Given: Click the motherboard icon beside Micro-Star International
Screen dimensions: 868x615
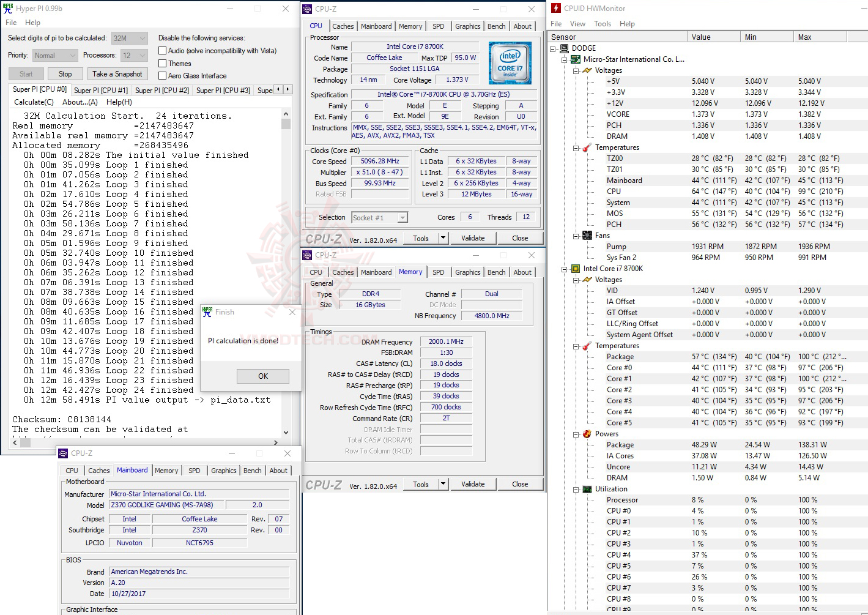Looking at the screenshot, I should pos(576,59).
